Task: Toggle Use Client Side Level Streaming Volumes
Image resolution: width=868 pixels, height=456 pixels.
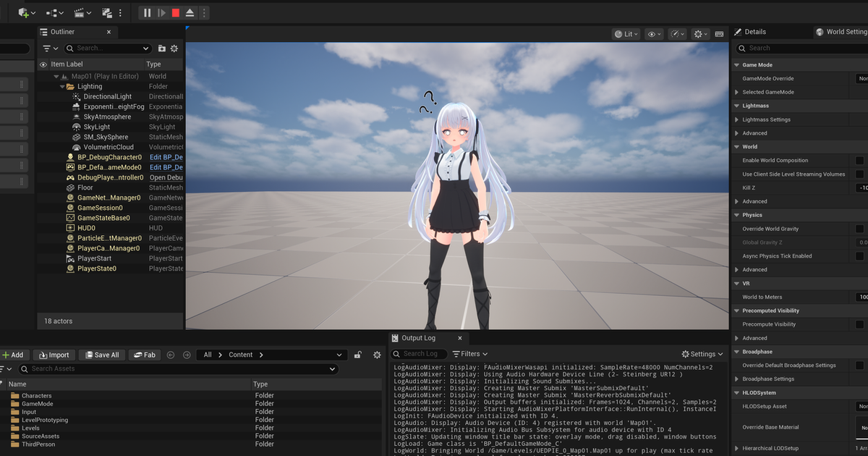Action: point(860,174)
